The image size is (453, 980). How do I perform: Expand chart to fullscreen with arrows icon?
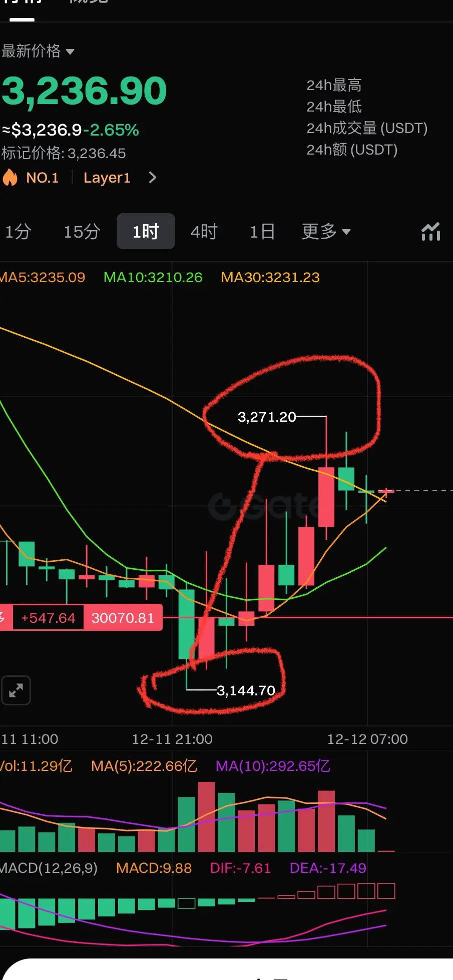16,690
